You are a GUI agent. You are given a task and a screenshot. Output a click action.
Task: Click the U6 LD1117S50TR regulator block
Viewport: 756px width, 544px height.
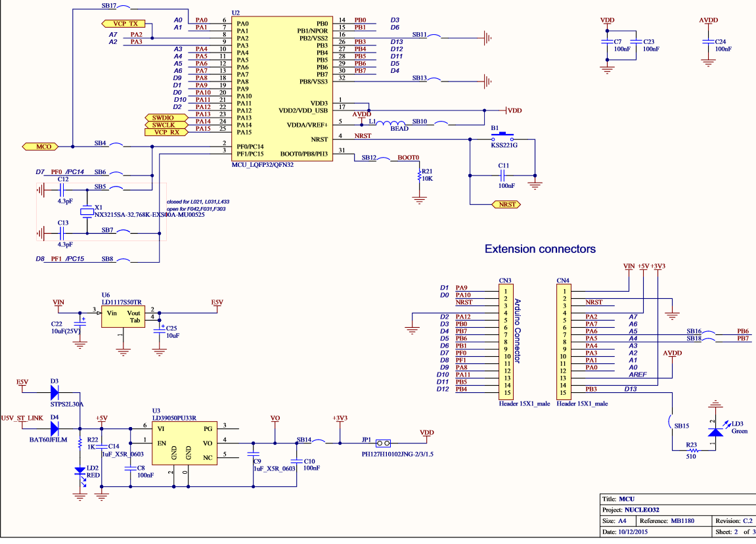tap(122, 317)
